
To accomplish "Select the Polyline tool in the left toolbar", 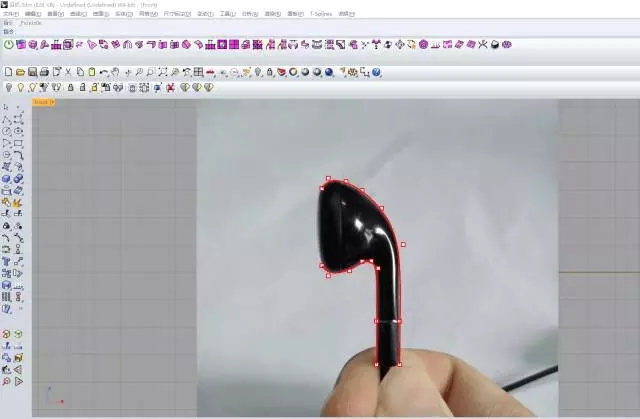I will tap(7, 120).
